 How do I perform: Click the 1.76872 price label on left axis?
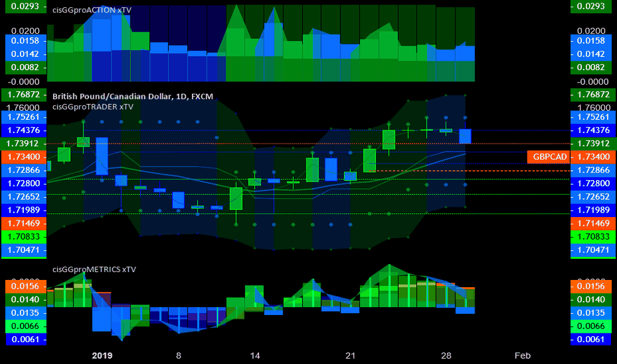pos(24,95)
